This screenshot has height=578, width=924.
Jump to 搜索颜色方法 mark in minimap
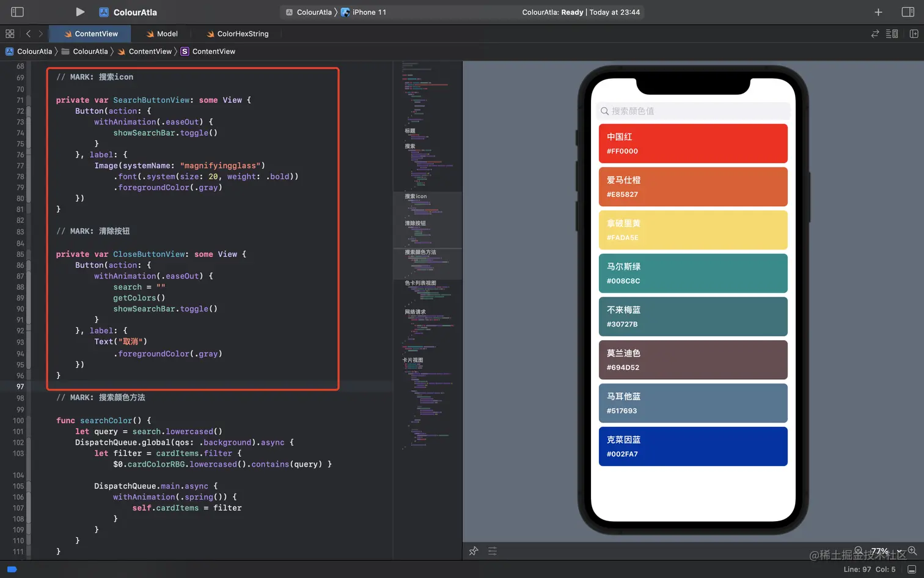(x=420, y=252)
